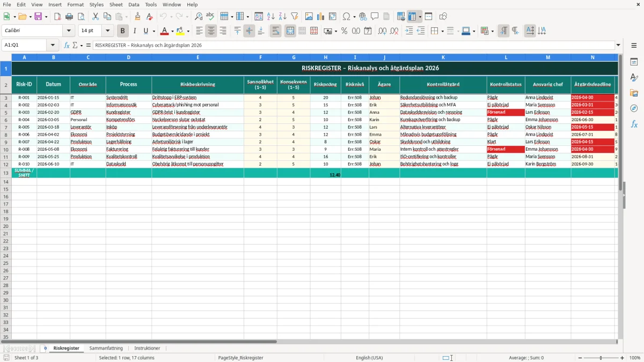The image size is (644, 362).
Task: Open the Function Wizard fx icon
Action: pyautogui.click(x=67, y=45)
